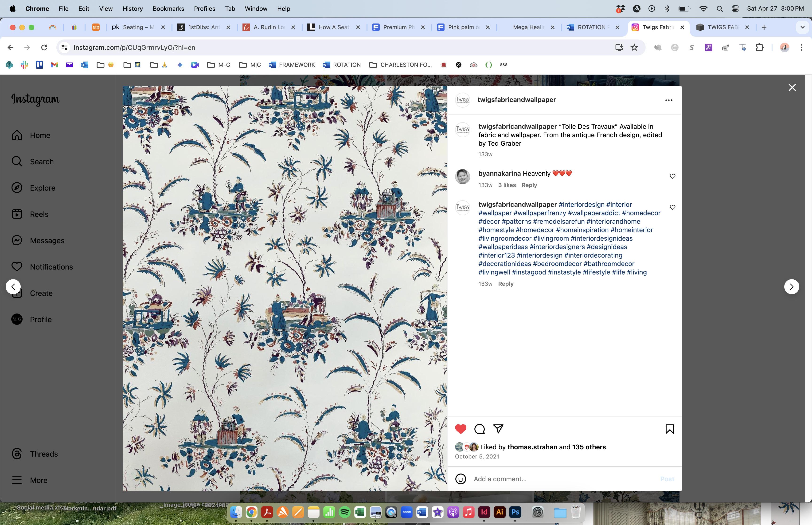The width and height of the screenshot is (812, 525).
Task: Open the Bookmarks menu in menu bar
Action: [168, 8]
